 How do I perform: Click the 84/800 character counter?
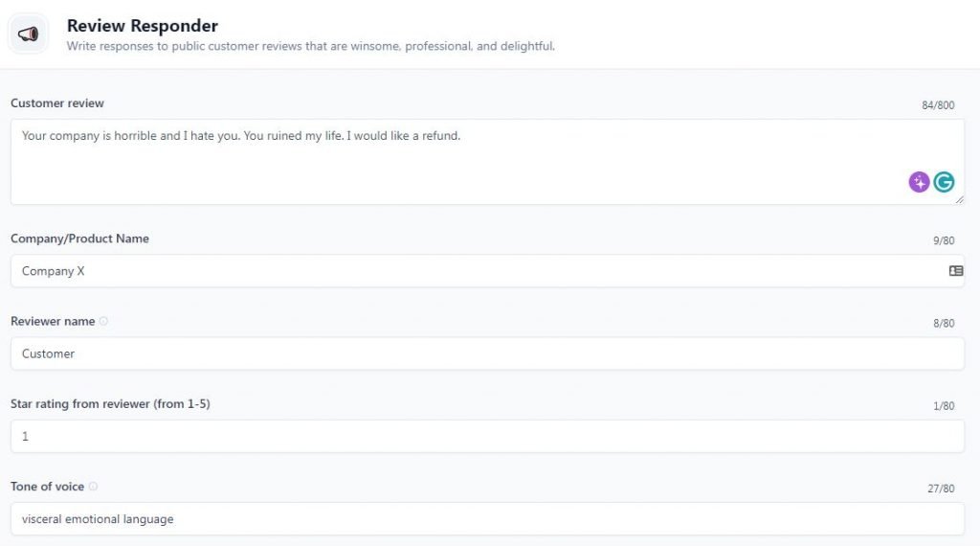938,105
